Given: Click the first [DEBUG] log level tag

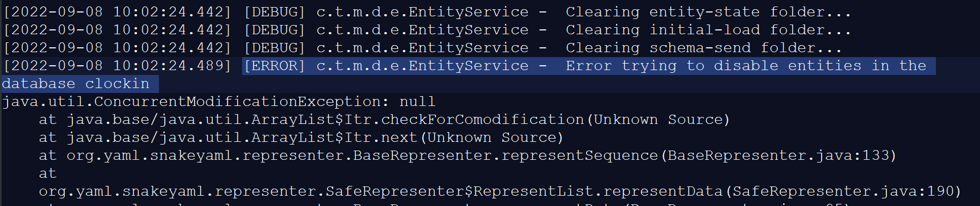Looking at the screenshot, I should (x=274, y=12).
